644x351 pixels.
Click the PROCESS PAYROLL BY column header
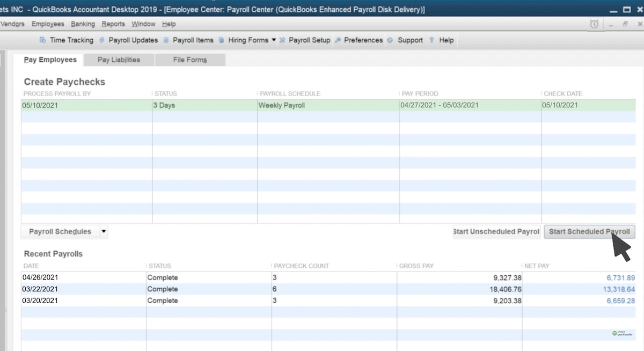point(57,94)
